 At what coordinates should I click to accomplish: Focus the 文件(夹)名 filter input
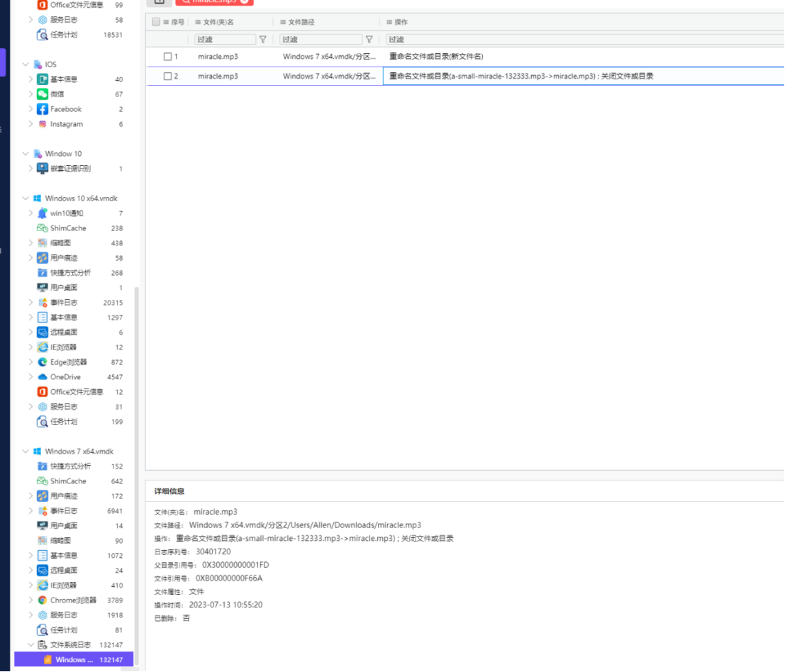tap(225, 39)
